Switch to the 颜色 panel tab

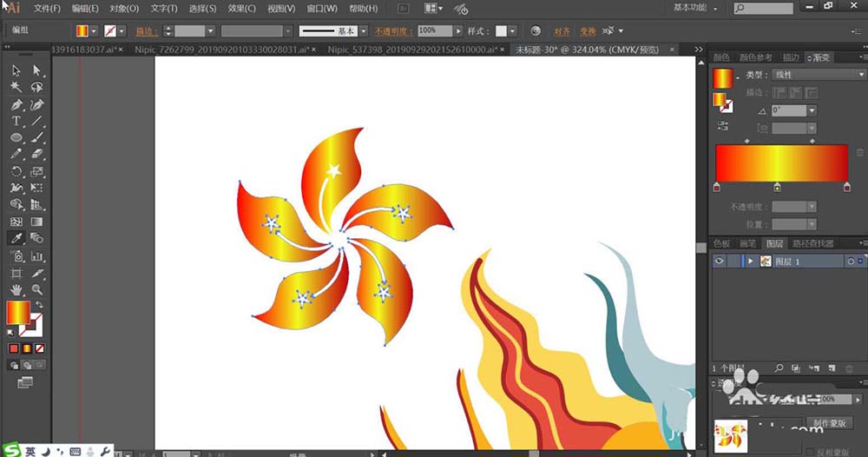coord(720,57)
